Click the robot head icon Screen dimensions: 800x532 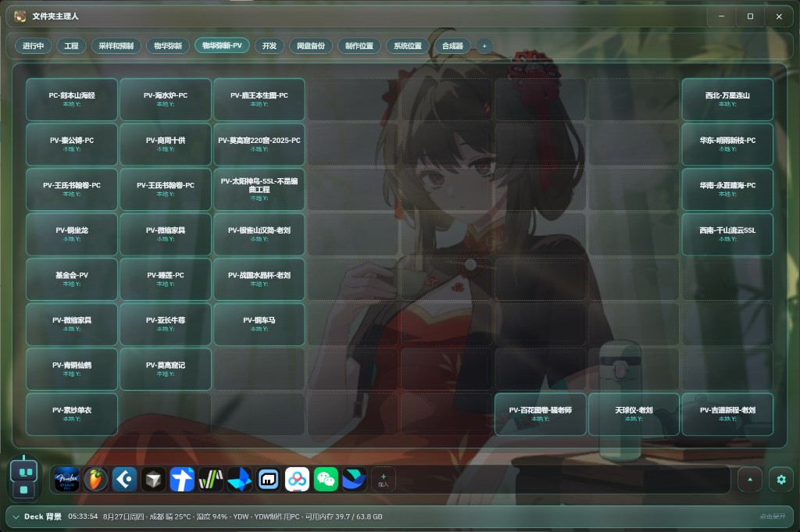[24, 471]
